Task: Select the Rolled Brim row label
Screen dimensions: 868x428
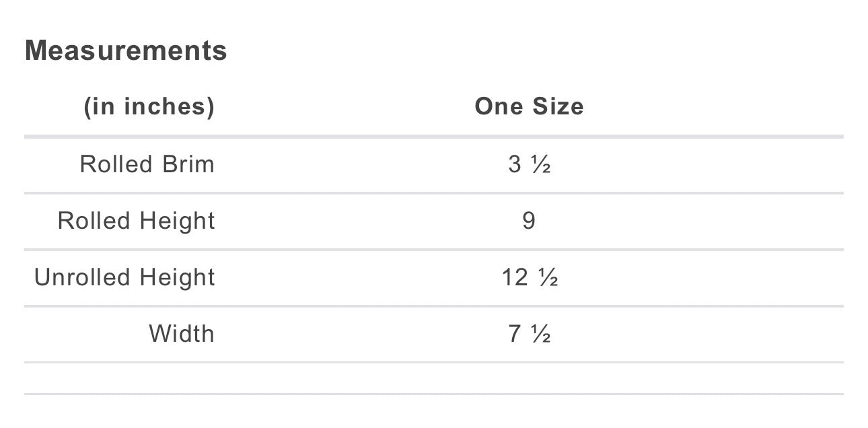Action: [x=147, y=164]
